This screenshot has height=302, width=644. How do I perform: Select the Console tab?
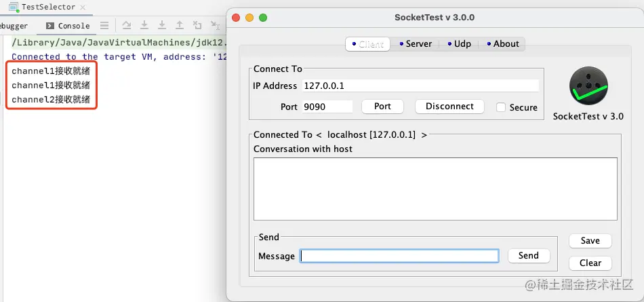(68, 26)
